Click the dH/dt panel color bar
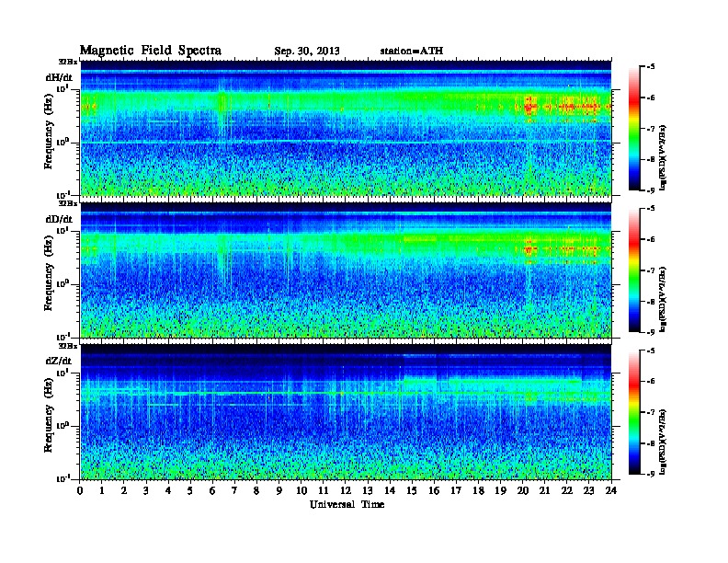 click(x=634, y=128)
